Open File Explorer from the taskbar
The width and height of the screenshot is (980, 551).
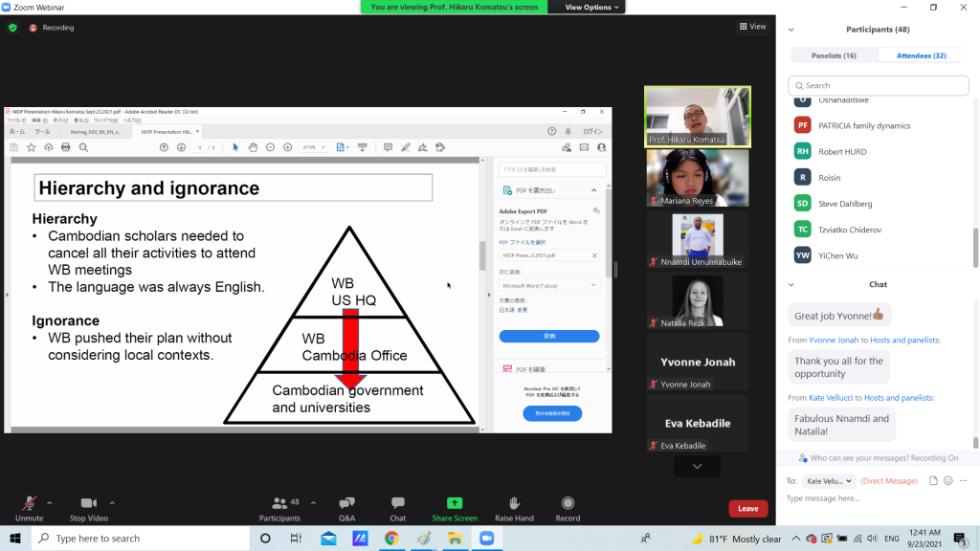(x=455, y=538)
